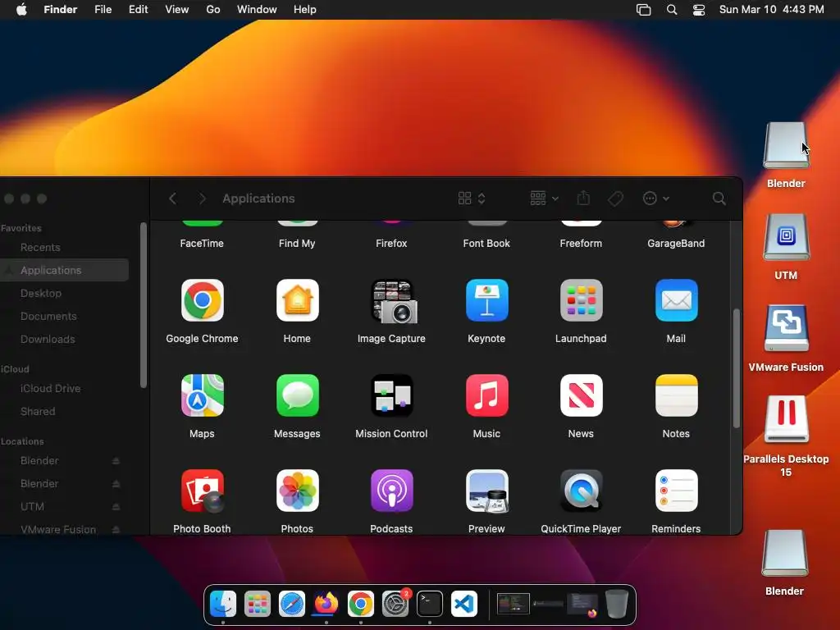Eject the VMware Fusion sidebar volume

coord(116,529)
